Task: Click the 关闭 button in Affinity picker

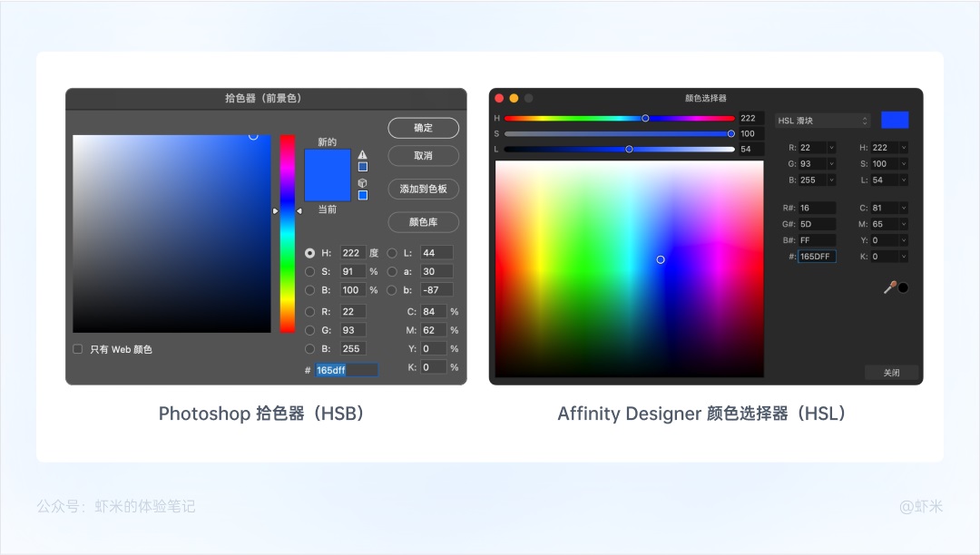Action: click(x=891, y=373)
